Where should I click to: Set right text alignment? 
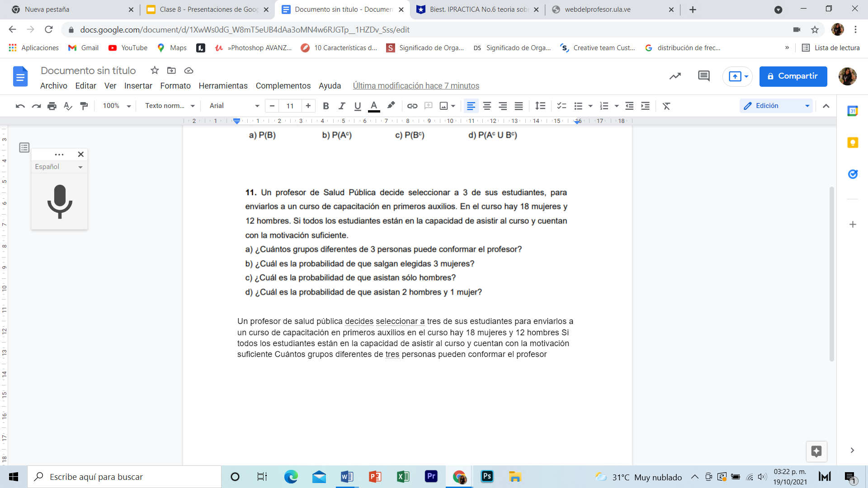click(x=503, y=106)
